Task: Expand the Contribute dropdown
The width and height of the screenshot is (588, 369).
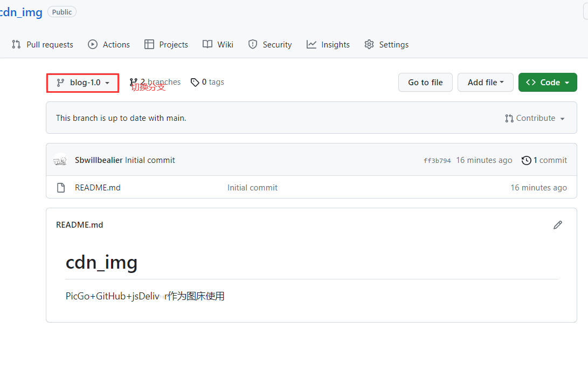Action: 535,118
